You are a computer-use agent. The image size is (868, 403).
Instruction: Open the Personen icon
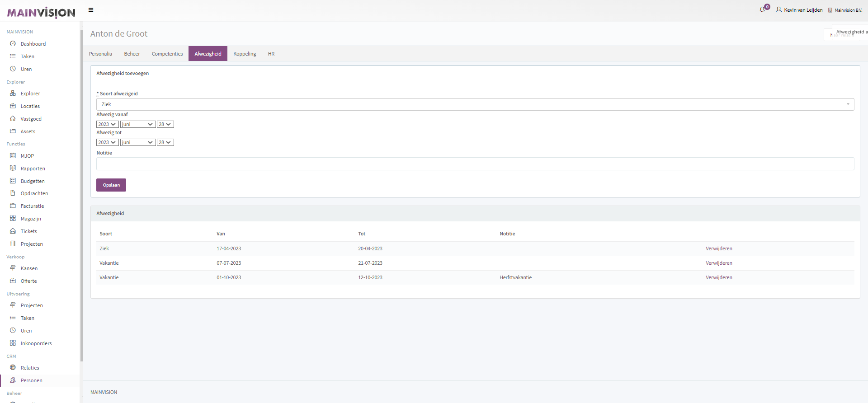(x=13, y=380)
